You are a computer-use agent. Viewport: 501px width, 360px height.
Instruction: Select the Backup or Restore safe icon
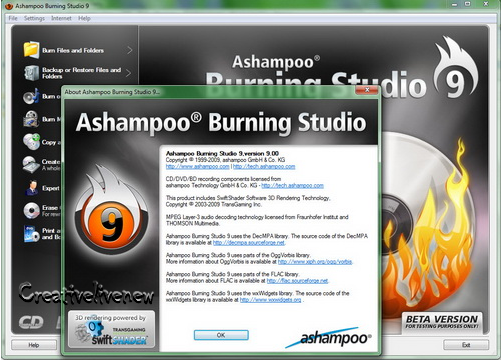pyautogui.click(x=31, y=73)
